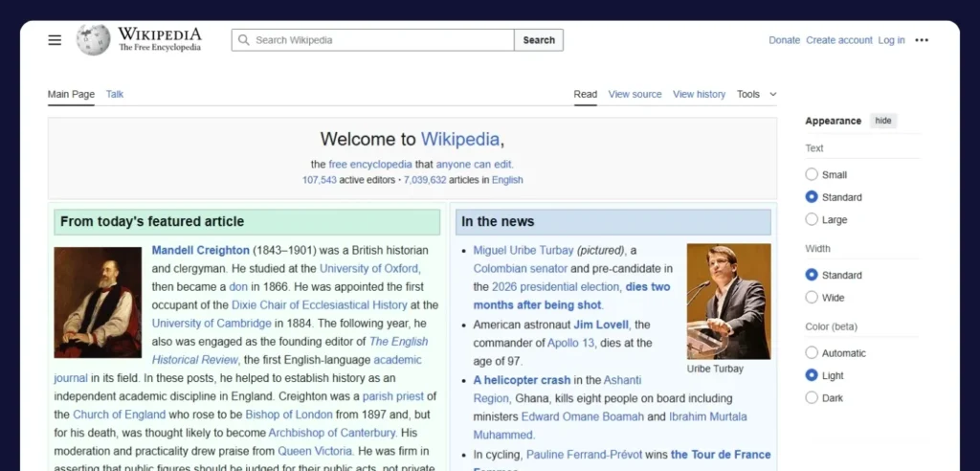Open the Apollo 13 link
This screenshot has height=471, width=980.
point(571,343)
